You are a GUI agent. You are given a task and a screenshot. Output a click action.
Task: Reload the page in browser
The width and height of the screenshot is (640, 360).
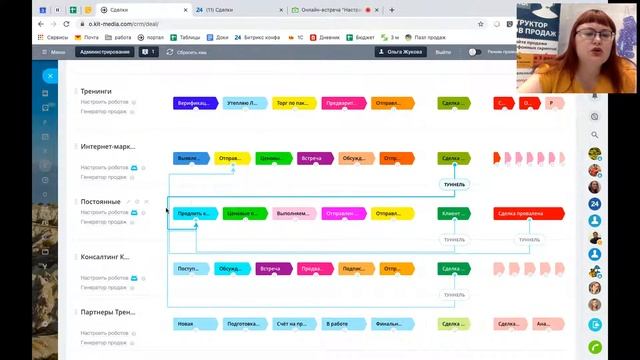(67, 24)
